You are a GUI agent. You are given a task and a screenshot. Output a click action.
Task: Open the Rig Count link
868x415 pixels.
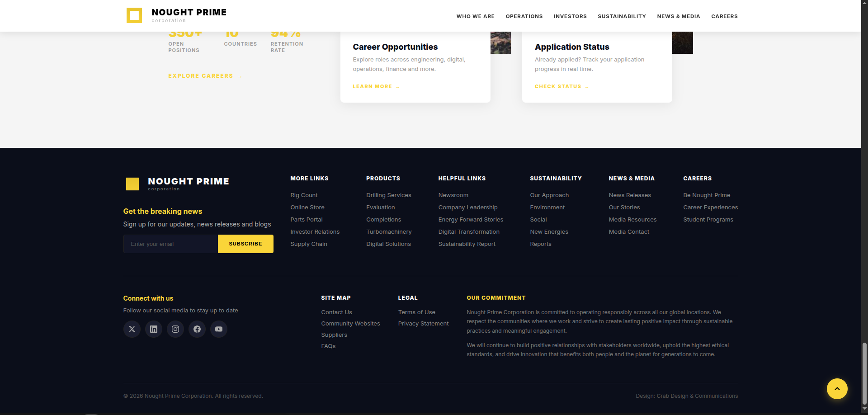click(x=303, y=195)
